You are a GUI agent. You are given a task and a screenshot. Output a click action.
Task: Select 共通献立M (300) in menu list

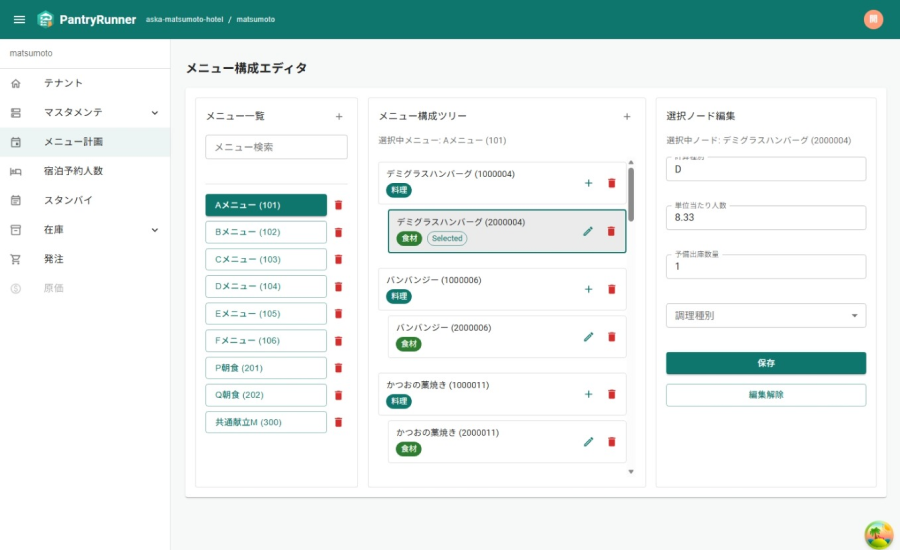266,422
